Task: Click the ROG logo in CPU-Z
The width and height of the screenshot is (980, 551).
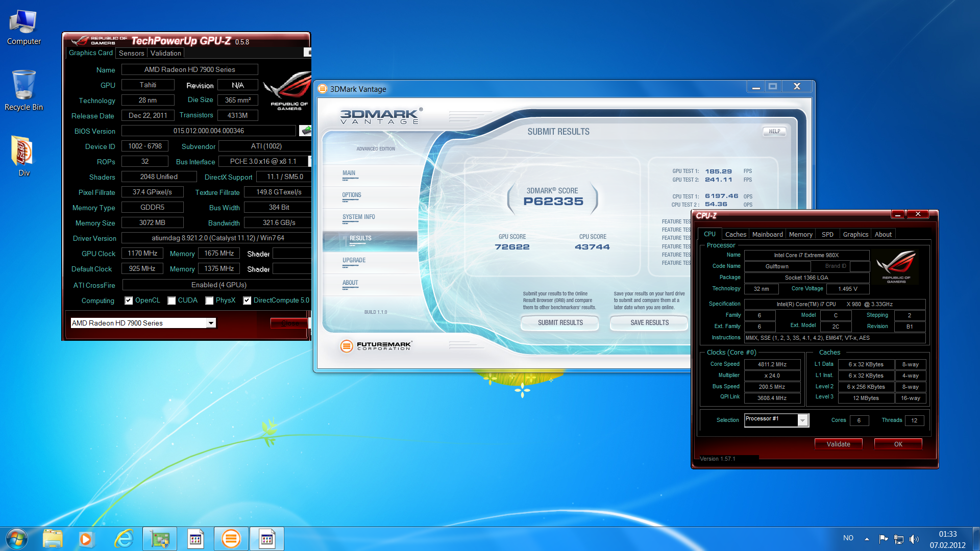Action: [896, 266]
